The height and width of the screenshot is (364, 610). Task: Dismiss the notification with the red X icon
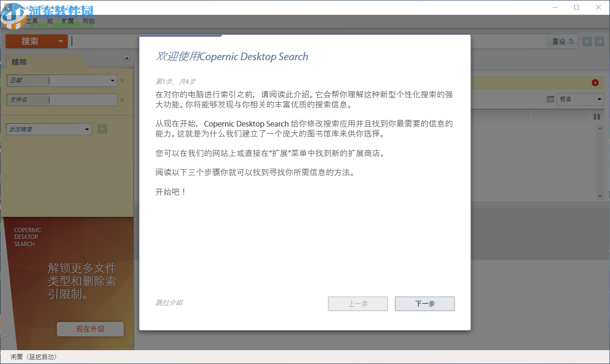(x=595, y=82)
